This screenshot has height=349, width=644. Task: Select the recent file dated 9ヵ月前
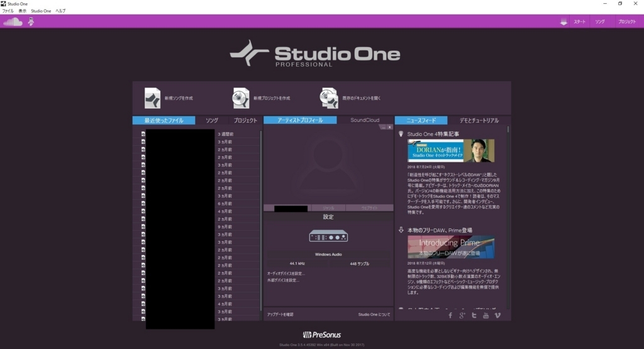[x=196, y=226]
